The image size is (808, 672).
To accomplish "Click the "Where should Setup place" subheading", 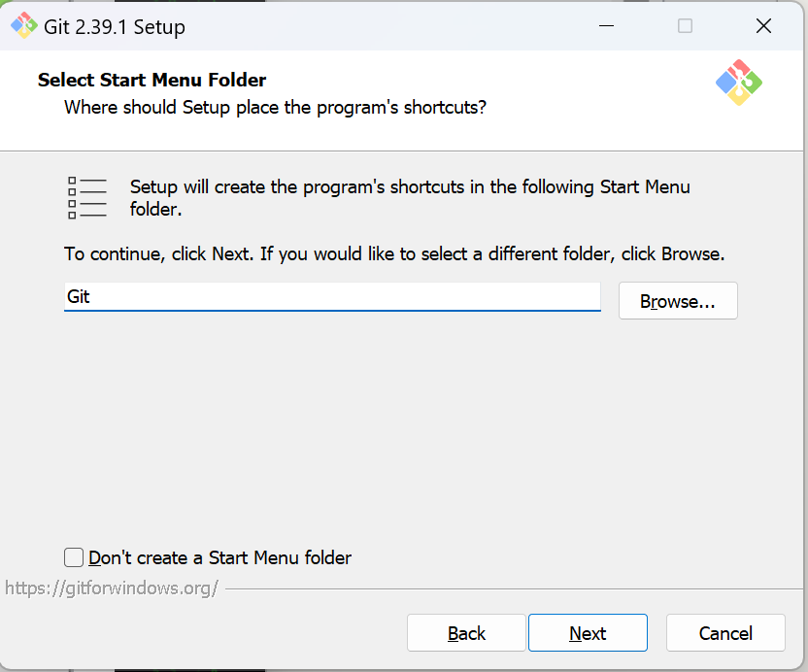I will [x=275, y=107].
